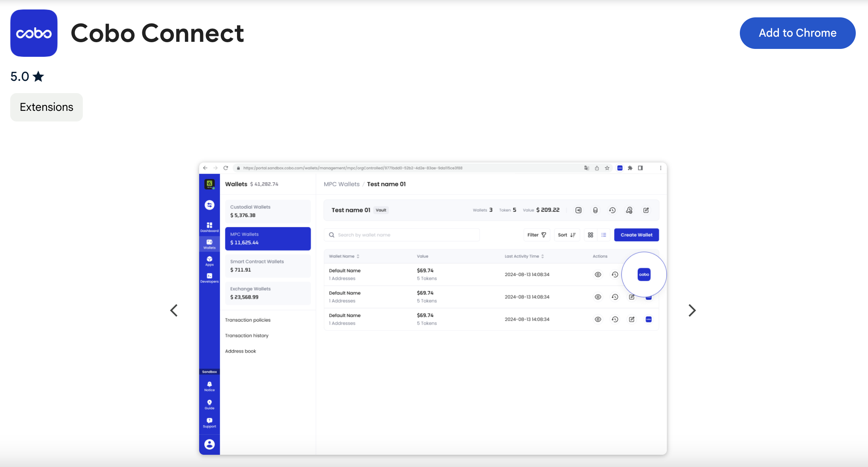The width and height of the screenshot is (868, 467).
Task: Click the vault value $ 209.22
Action: pyautogui.click(x=548, y=210)
